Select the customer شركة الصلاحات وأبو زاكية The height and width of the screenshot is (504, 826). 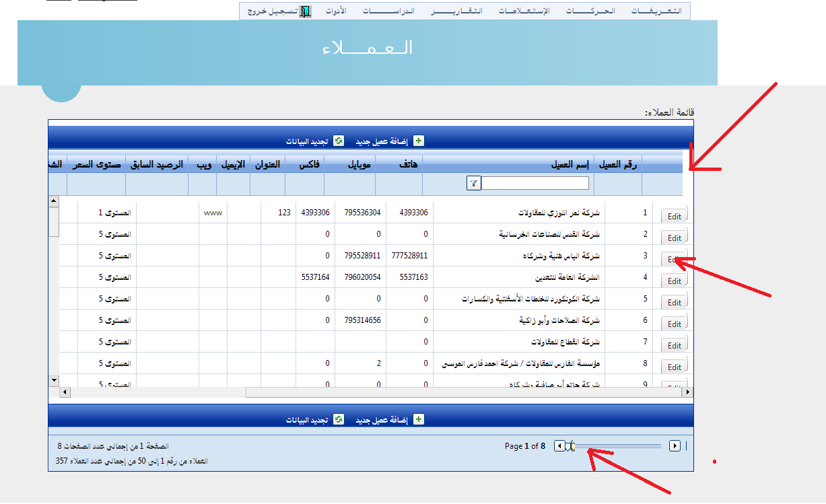(x=559, y=320)
